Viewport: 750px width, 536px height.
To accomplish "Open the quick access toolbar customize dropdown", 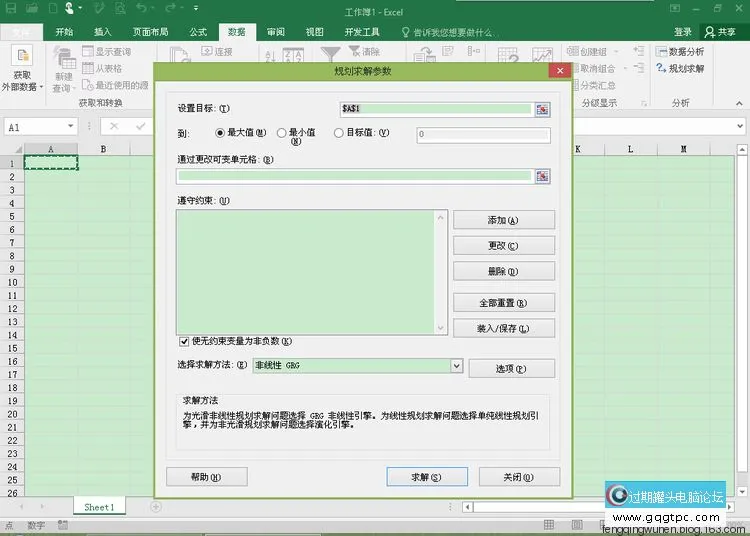I will coord(196,8).
